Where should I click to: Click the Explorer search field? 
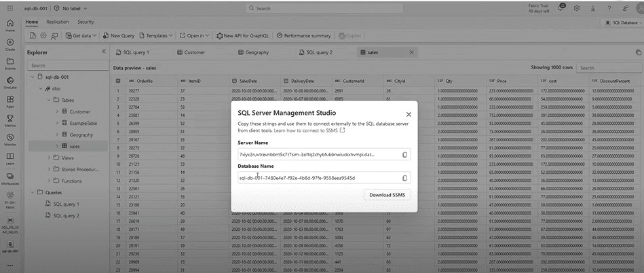coord(68,65)
